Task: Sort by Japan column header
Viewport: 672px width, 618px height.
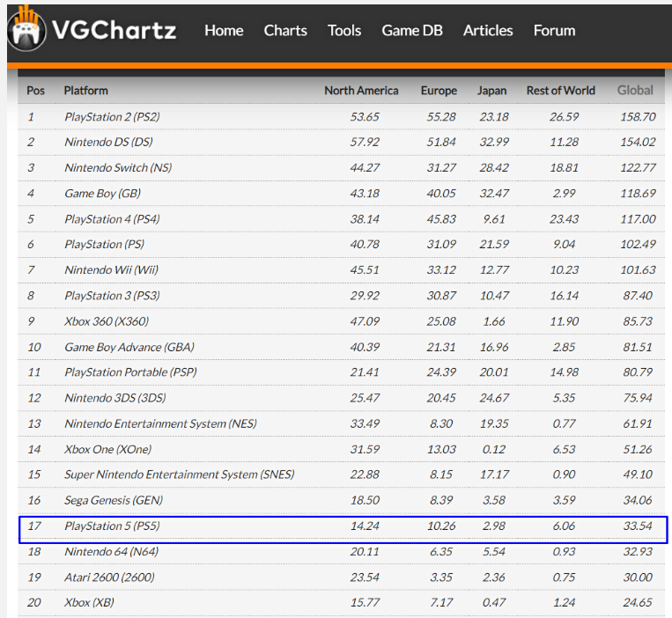Action: (x=492, y=91)
